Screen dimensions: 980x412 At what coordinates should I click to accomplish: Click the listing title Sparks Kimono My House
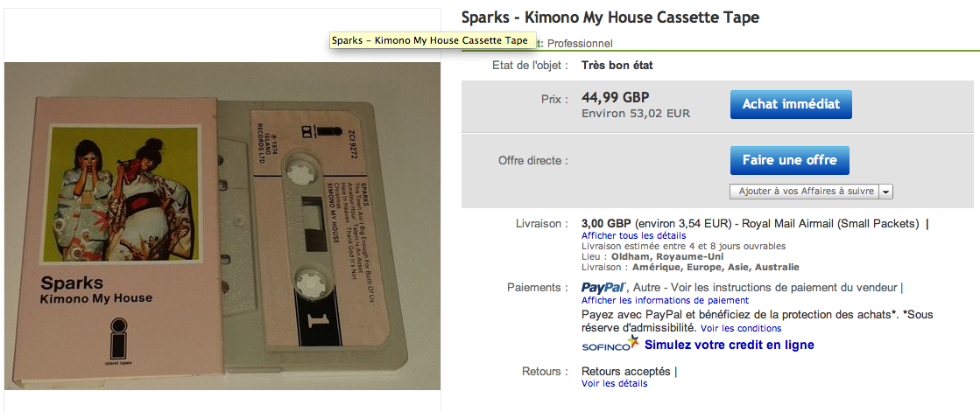click(x=610, y=17)
